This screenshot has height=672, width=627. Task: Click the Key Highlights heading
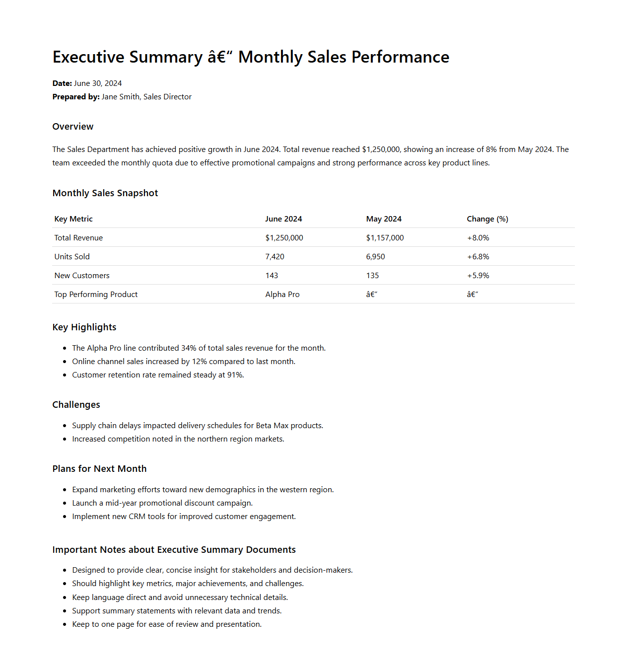(x=84, y=327)
